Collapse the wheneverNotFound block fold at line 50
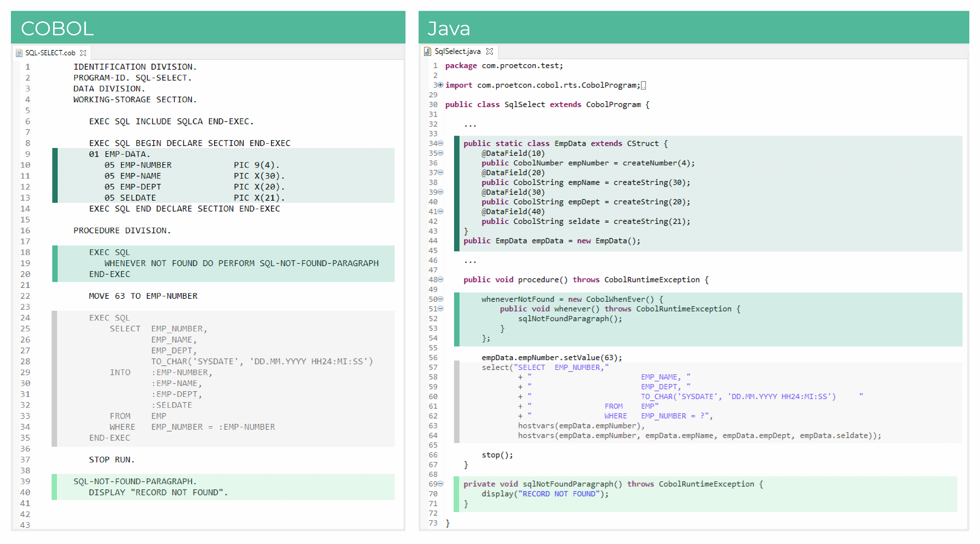Image resolution: width=980 pixels, height=544 pixels. [440, 299]
